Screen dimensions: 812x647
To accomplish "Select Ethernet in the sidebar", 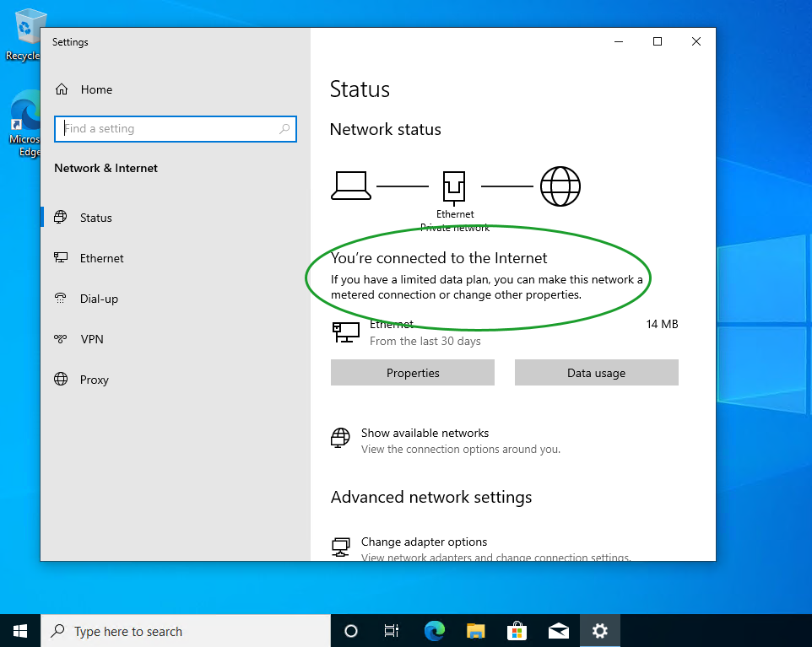I will coord(101,258).
